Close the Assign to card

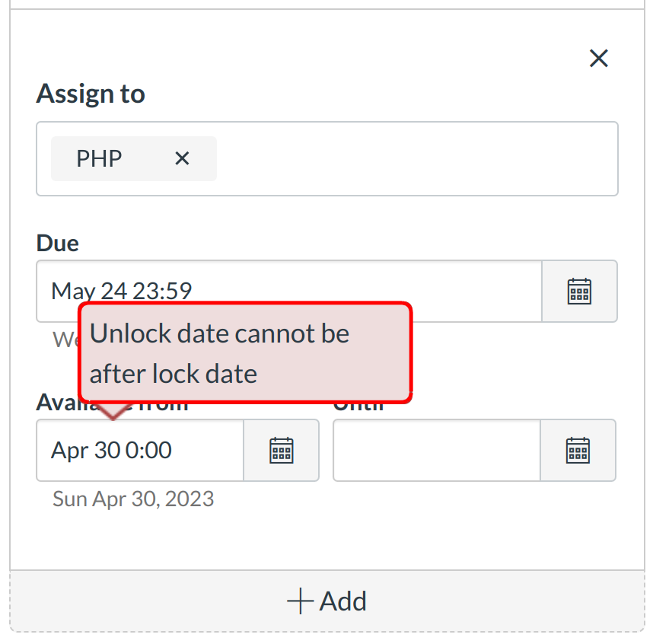click(599, 58)
